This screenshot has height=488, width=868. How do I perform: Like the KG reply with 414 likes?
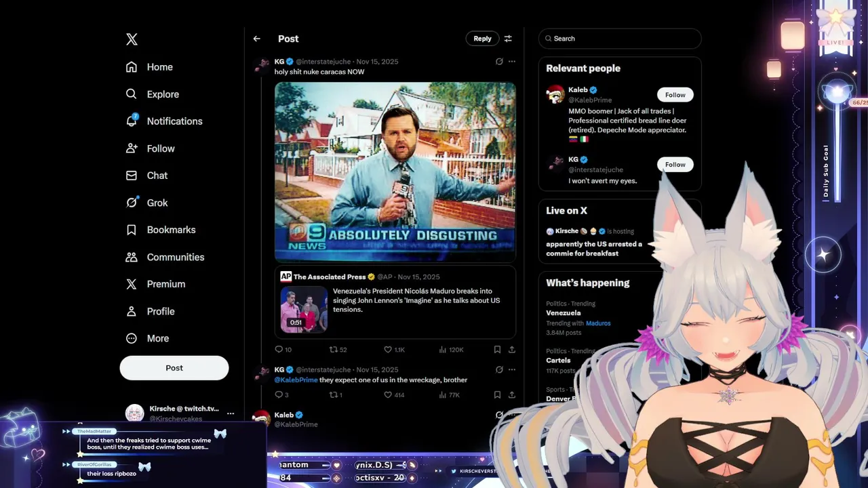394,395
